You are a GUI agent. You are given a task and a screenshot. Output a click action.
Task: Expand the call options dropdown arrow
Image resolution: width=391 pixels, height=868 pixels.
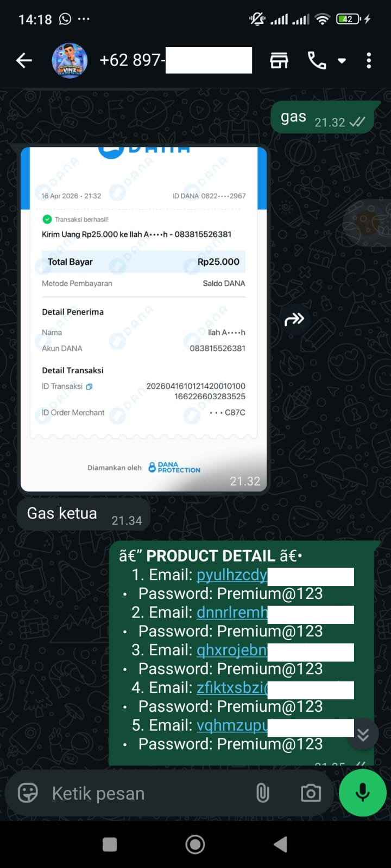[342, 61]
